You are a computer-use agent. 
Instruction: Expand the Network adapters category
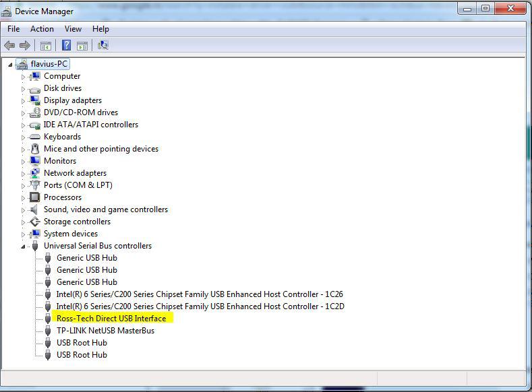coord(23,174)
